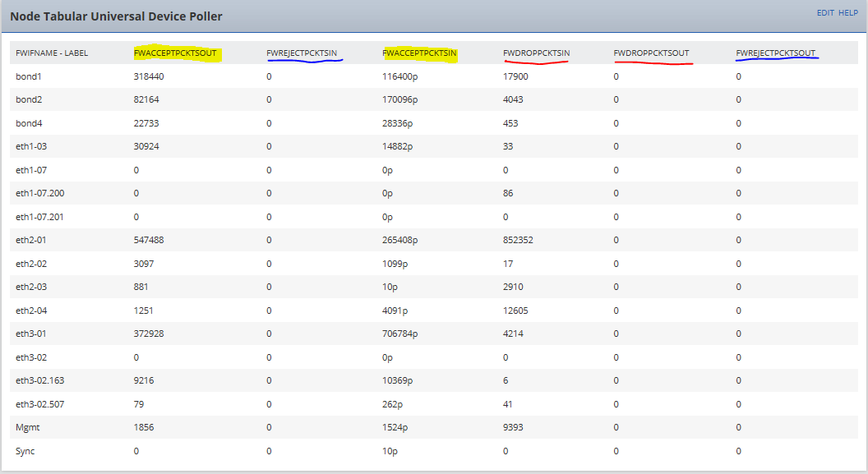868x474 pixels.
Task: Click the value 86 for eth1-07.200
Action: point(508,193)
